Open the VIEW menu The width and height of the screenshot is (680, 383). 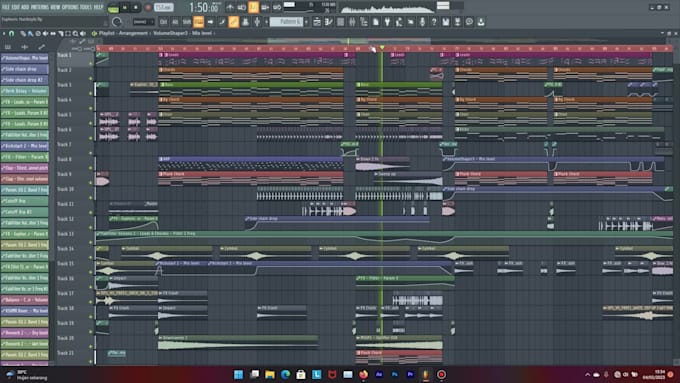(x=55, y=7)
